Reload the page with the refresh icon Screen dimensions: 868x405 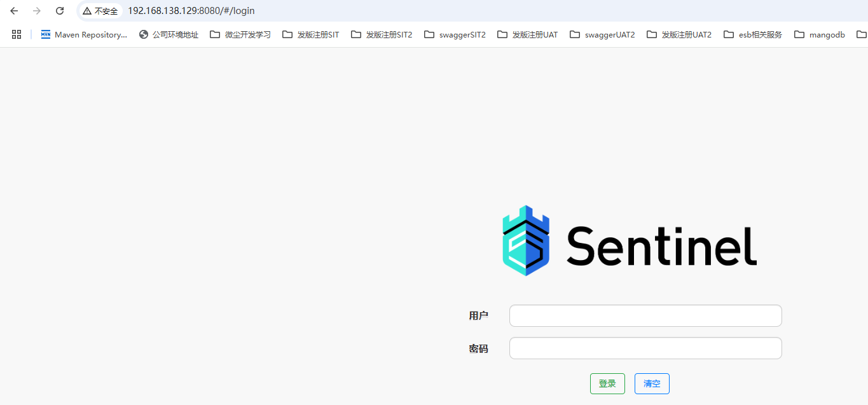coord(60,11)
